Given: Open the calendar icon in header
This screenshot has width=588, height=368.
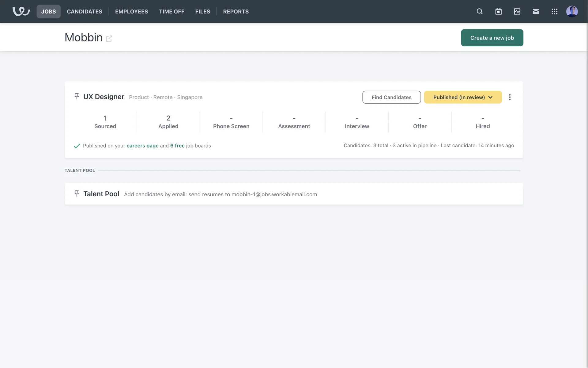Looking at the screenshot, I should [498, 11].
